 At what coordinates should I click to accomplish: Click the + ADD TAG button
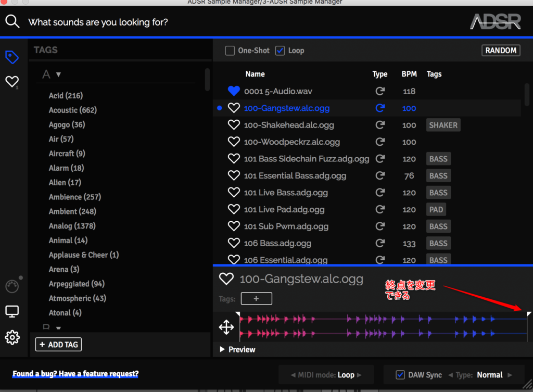click(58, 345)
